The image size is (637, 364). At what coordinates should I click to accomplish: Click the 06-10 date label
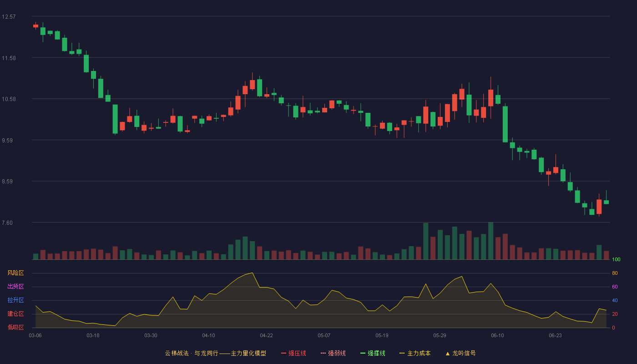point(497,335)
